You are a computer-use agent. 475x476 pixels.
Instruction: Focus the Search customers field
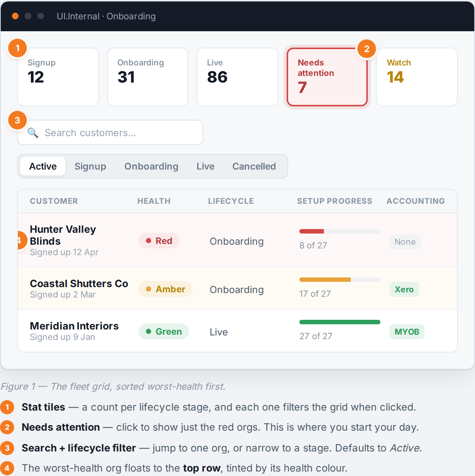(x=110, y=132)
